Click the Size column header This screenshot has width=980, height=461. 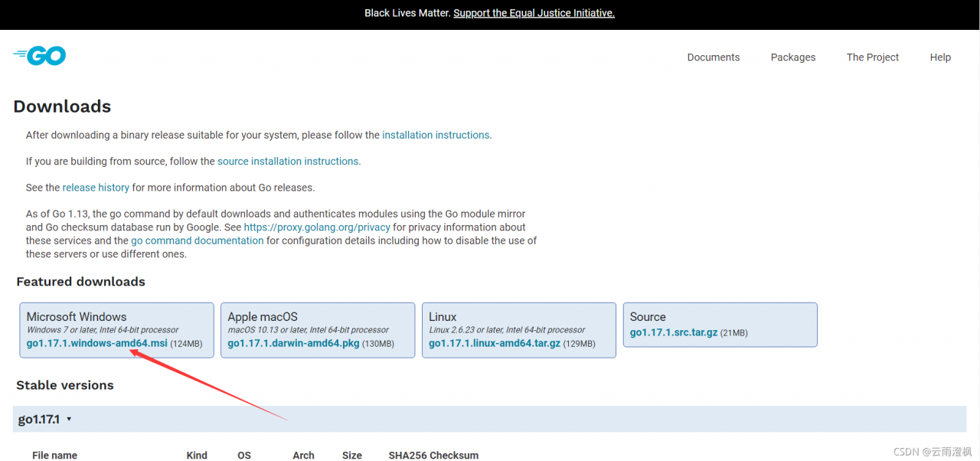pos(352,455)
